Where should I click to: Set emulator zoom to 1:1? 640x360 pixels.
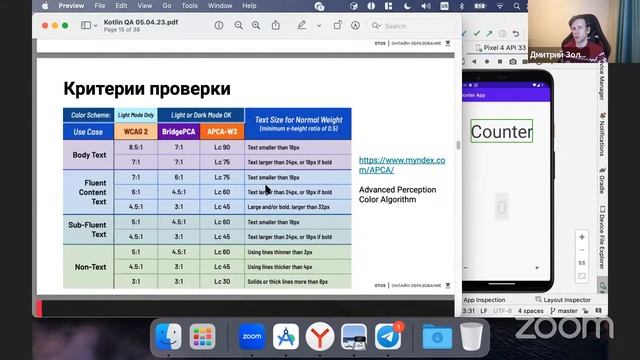[x=582, y=263]
